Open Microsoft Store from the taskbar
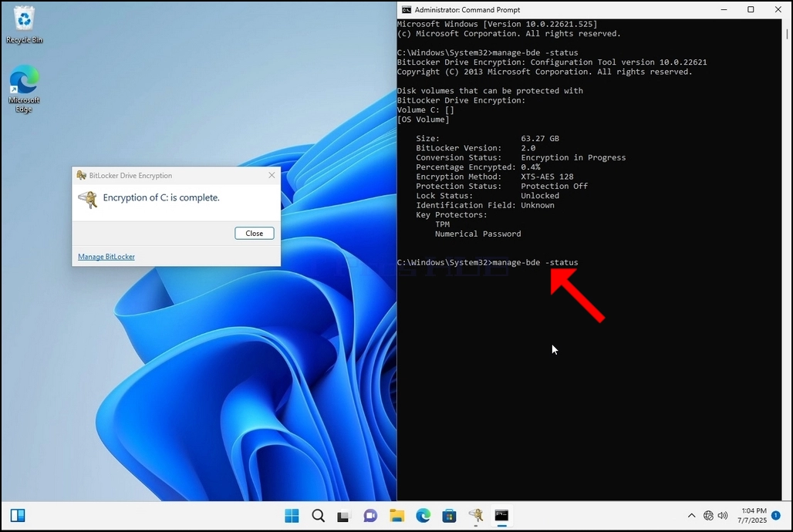The image size is (793, 532). coord(449,515)
